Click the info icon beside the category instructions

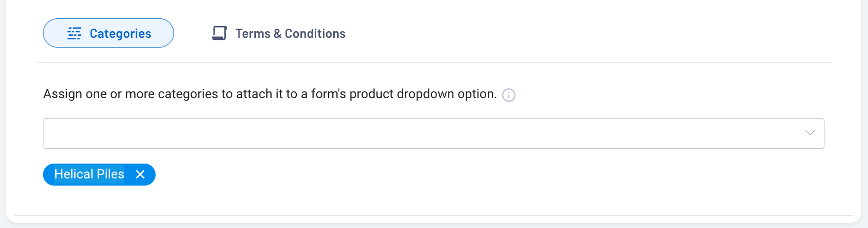click(509, 95)
